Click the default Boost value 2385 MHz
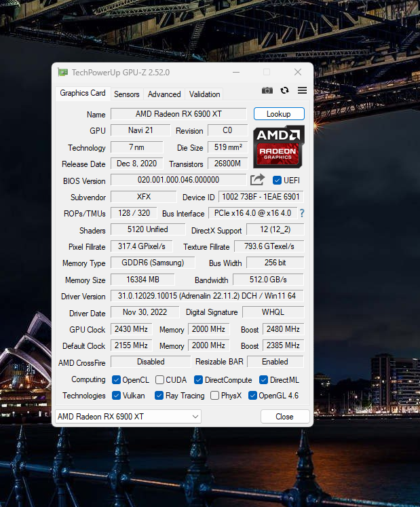Image resolution: width=420 pixels, height=507 pixels. tap(283, 345)
